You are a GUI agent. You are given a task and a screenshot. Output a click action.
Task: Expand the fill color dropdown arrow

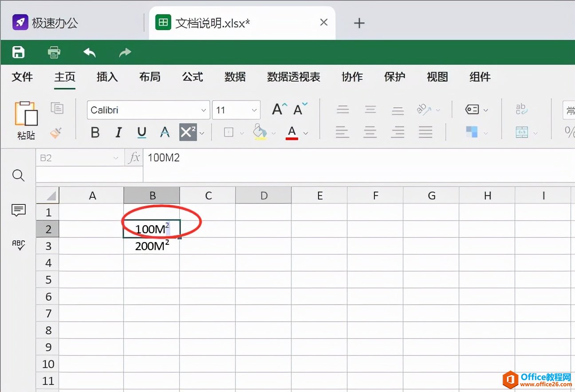click(274, 133)
